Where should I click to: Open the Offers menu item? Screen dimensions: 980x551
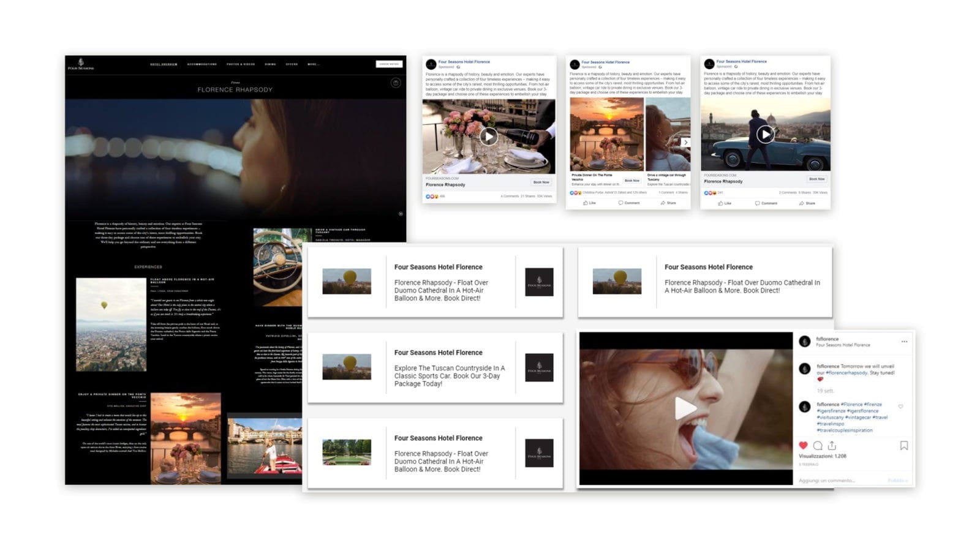click(292, 64)
